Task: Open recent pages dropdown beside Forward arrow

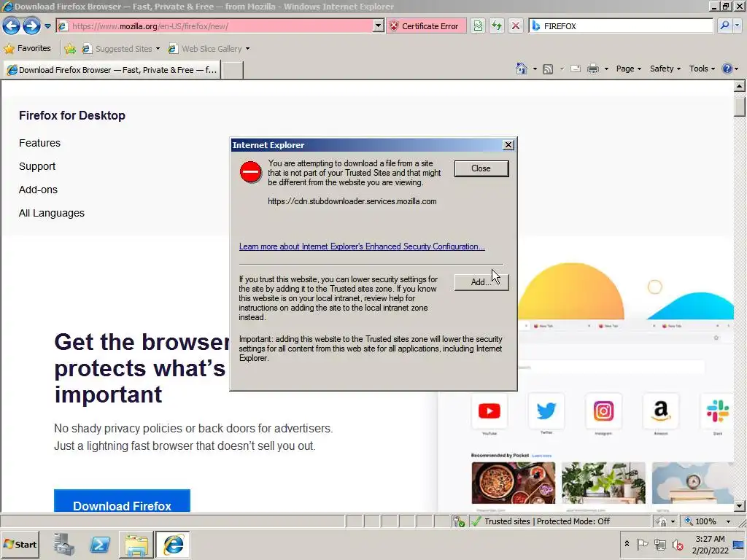Action: (47, 26)
